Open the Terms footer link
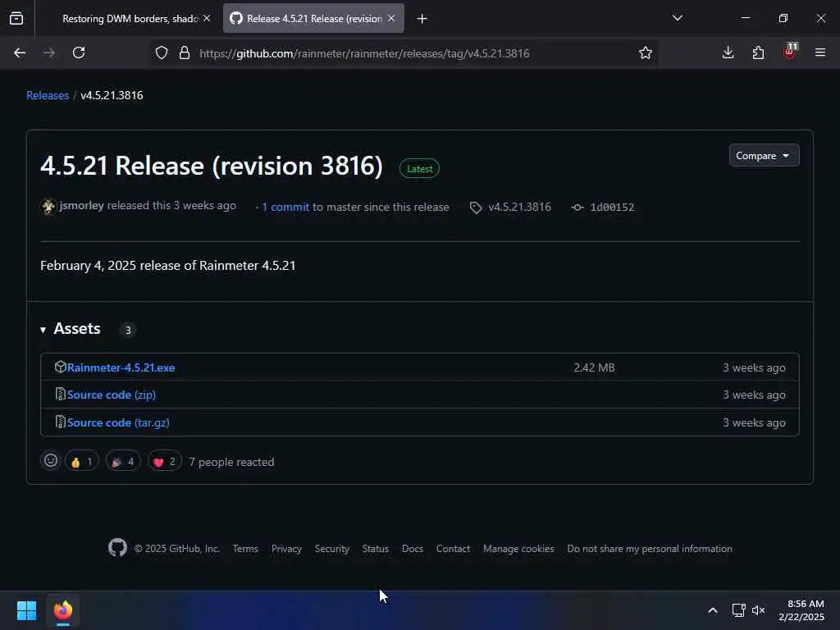 point(245,549)
